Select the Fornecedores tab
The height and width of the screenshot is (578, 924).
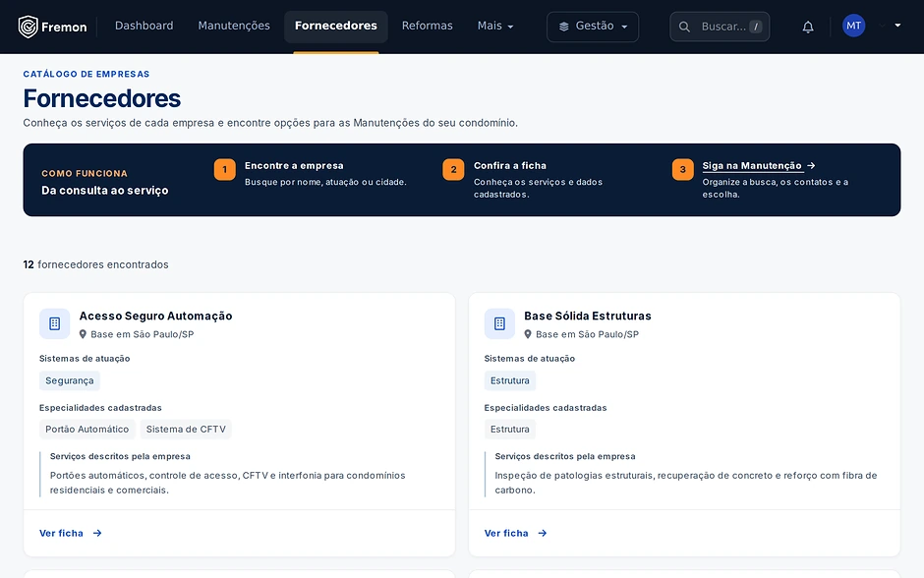336,27
